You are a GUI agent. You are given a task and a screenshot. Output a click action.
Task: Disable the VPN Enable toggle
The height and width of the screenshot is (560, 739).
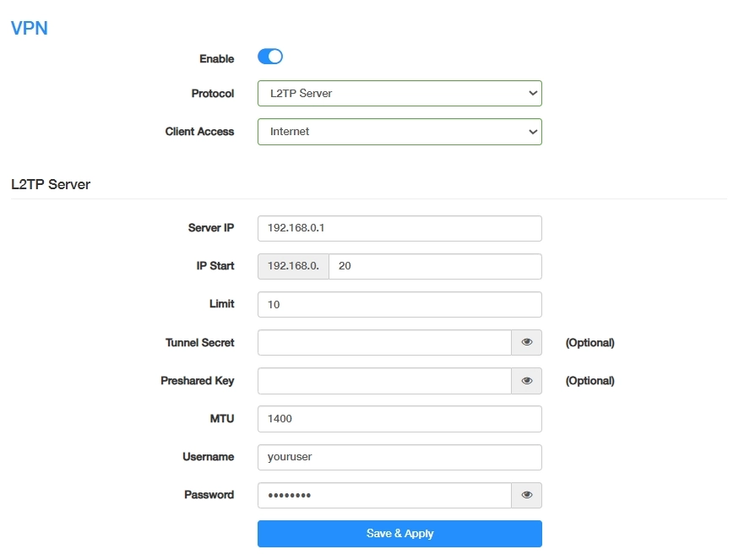[270, 57]
